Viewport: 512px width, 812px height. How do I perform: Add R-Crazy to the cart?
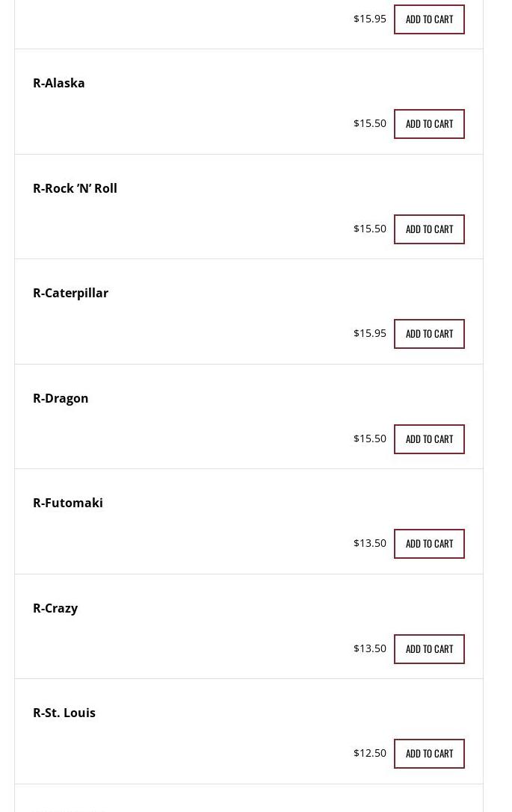[429, 649]
